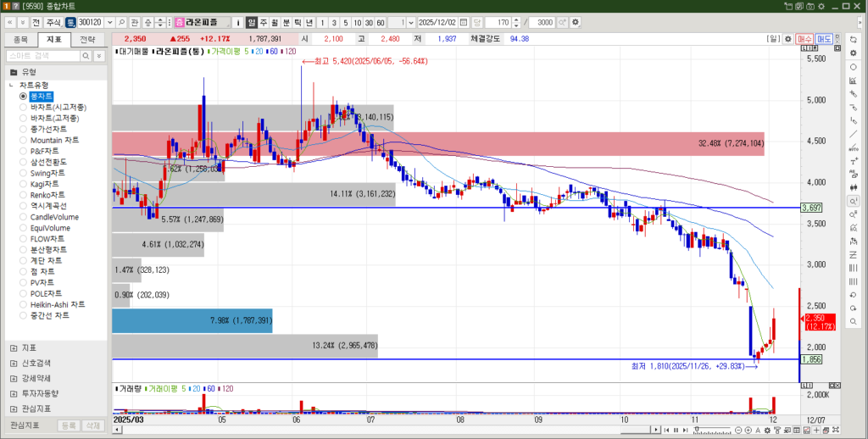This screenshot has height=439, width=868.
Task: Expand the 강세약세 tree section
Action: click(x=13, y=378)
